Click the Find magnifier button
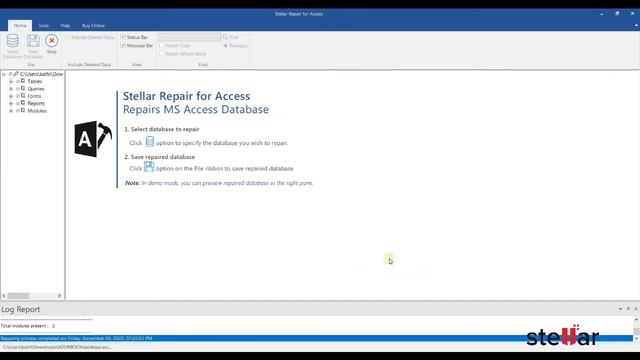Viewport: 640px width, 360px height. (x=231, y=37)
